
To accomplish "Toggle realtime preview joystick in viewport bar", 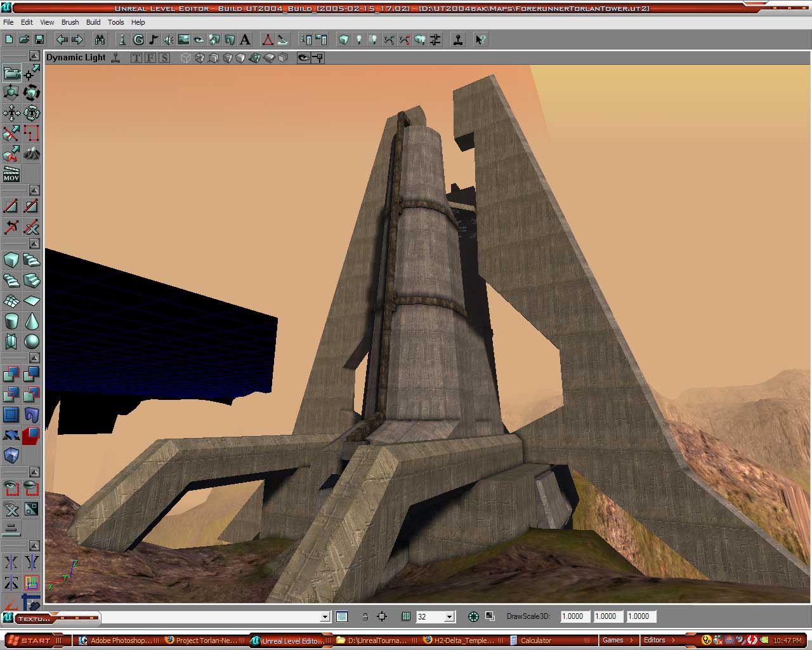I will tap(115, 58).
